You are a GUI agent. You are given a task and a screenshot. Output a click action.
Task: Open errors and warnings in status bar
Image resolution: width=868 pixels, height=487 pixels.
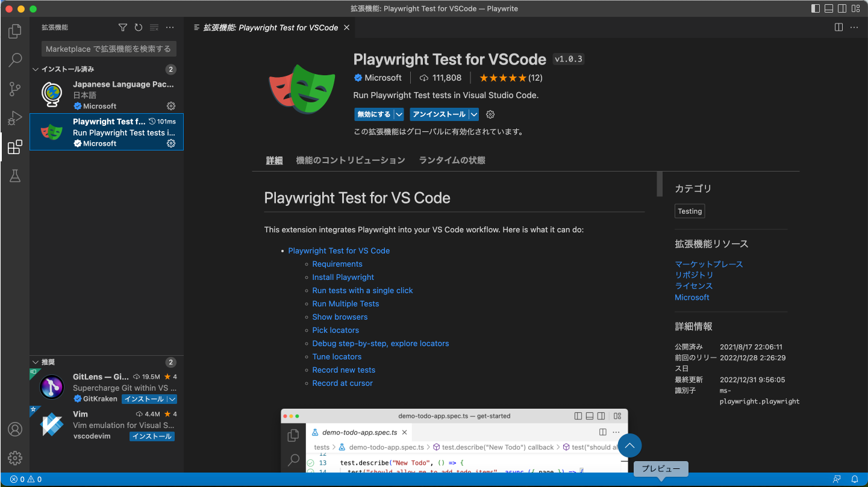(x=26, y=480)
